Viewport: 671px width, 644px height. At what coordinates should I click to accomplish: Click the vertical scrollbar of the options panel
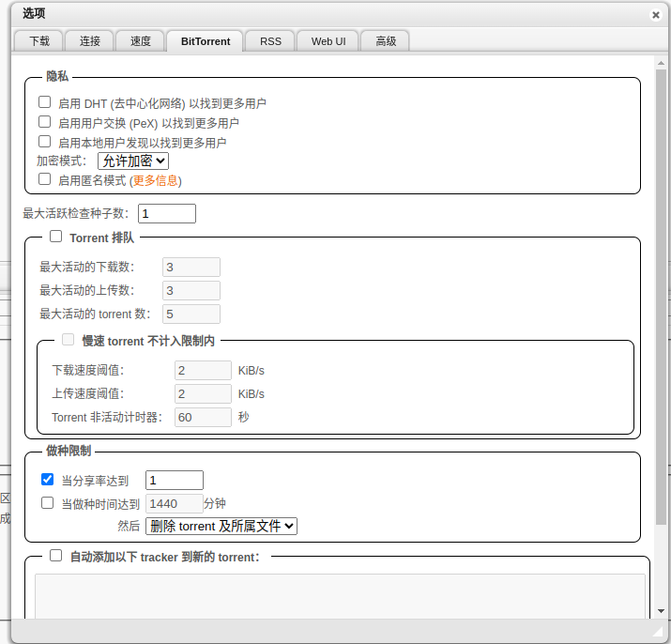point(661,282)
